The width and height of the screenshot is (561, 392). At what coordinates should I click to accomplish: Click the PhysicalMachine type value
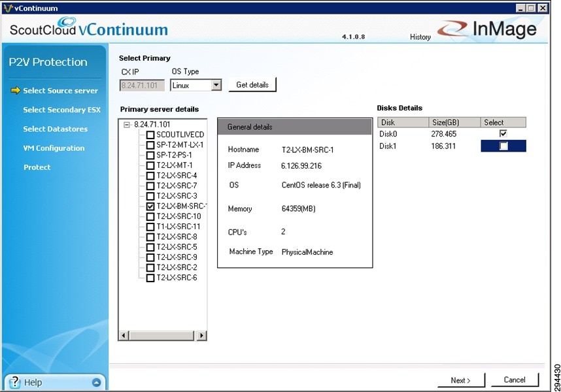pyautogui.click(x=307, y=252)
